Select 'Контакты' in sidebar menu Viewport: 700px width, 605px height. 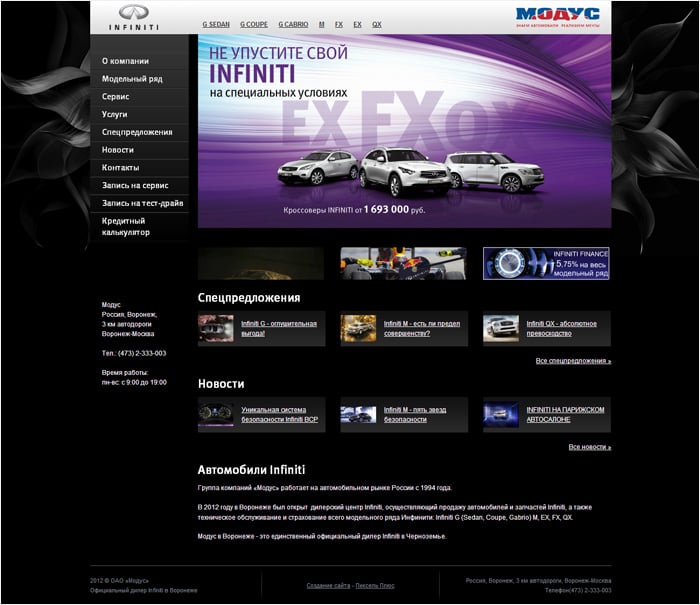121,167
